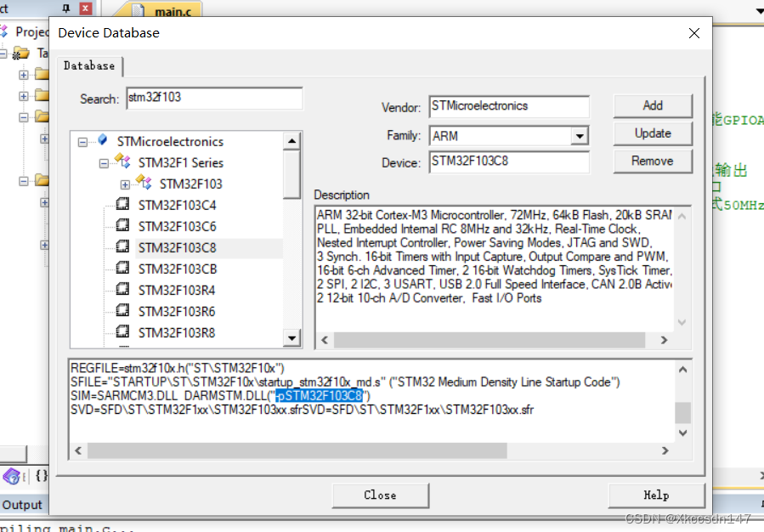Select STM32F103R8 in device tree
The height and width of the screenshot is (532, 764).
click(177, 333)
